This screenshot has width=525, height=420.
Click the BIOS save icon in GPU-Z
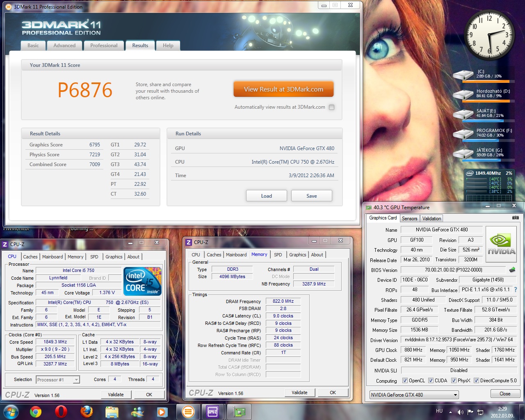(512, 270)
